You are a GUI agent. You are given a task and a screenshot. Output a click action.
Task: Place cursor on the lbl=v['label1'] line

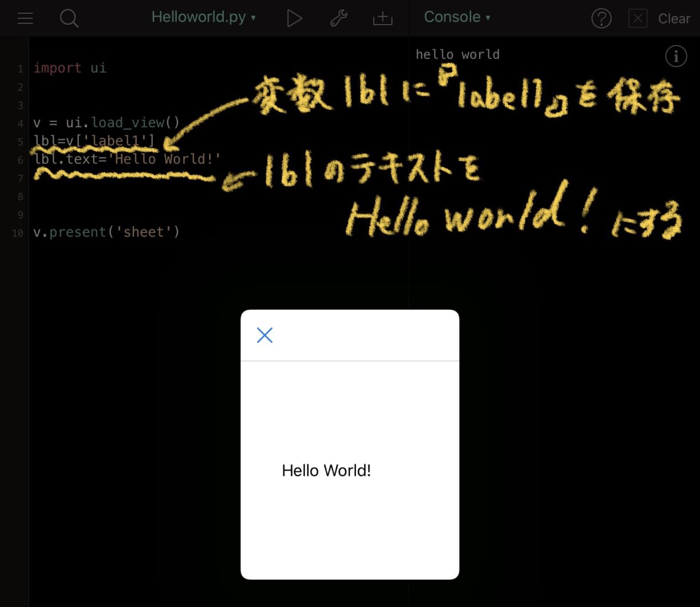point(94,141)
